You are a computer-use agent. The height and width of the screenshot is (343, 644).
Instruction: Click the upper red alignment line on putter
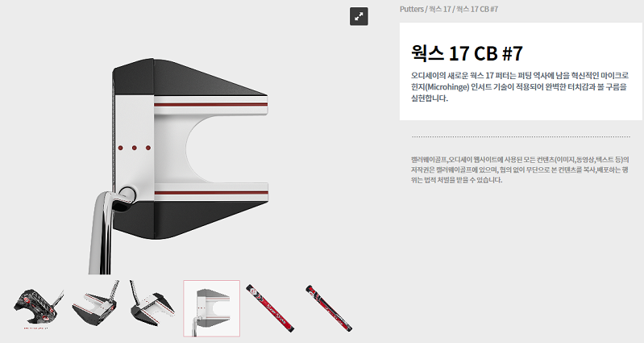coord(210,105)
